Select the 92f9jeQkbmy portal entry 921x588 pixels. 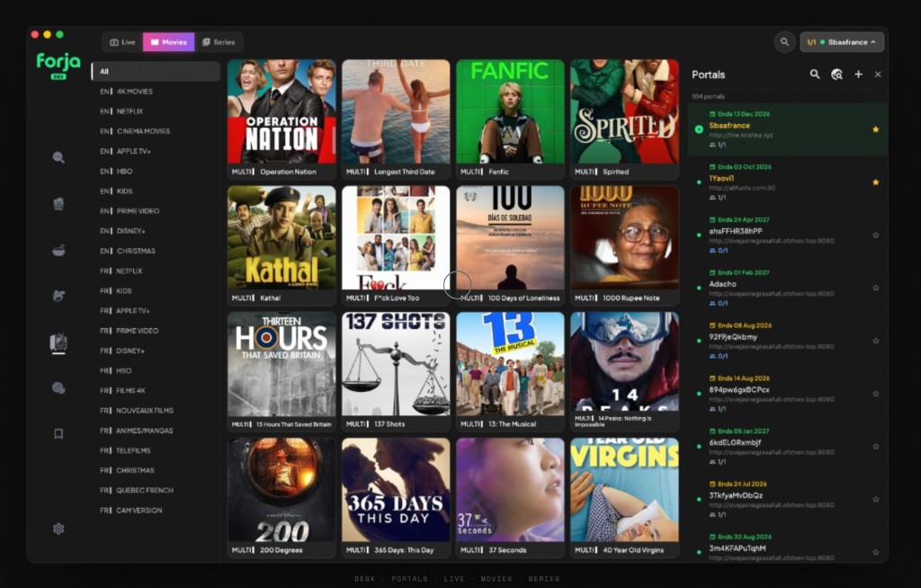(x=787, y=341)
